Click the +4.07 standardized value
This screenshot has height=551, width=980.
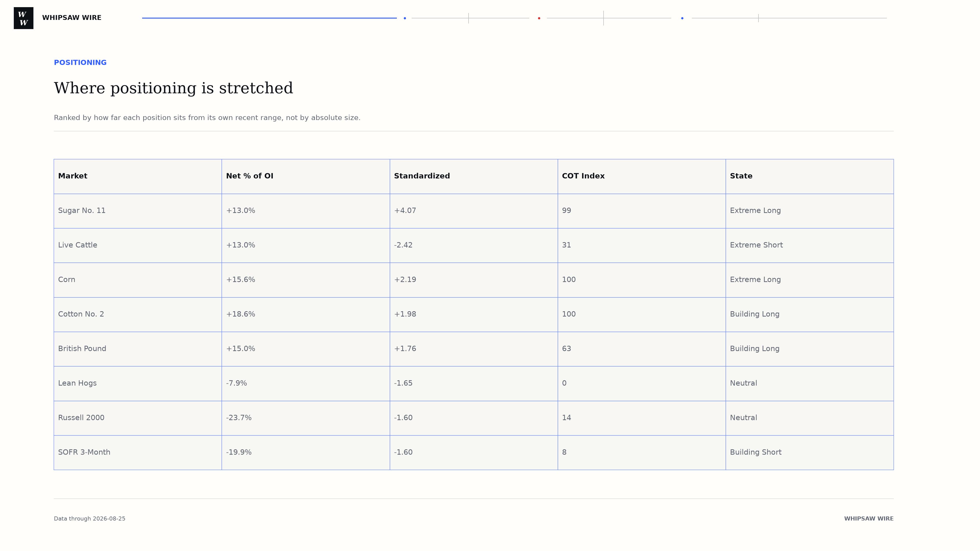tap(405, 211)
